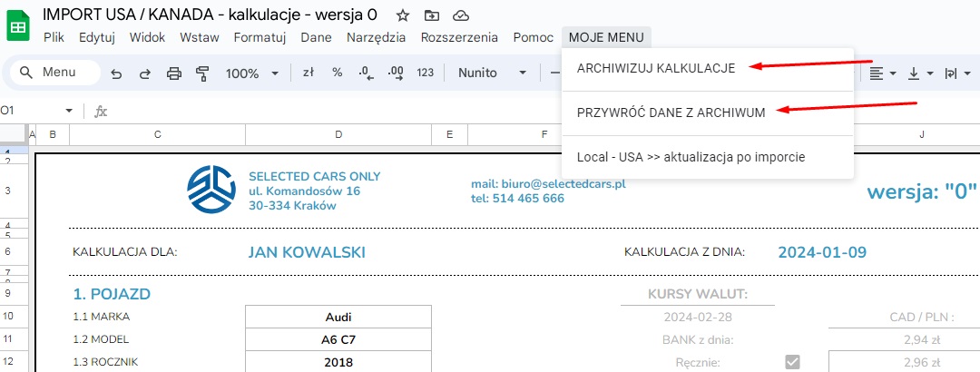Viewport: 980px width, 372px height.
Task: Click the move to folder icon
Action: click(x=432, y=16)
